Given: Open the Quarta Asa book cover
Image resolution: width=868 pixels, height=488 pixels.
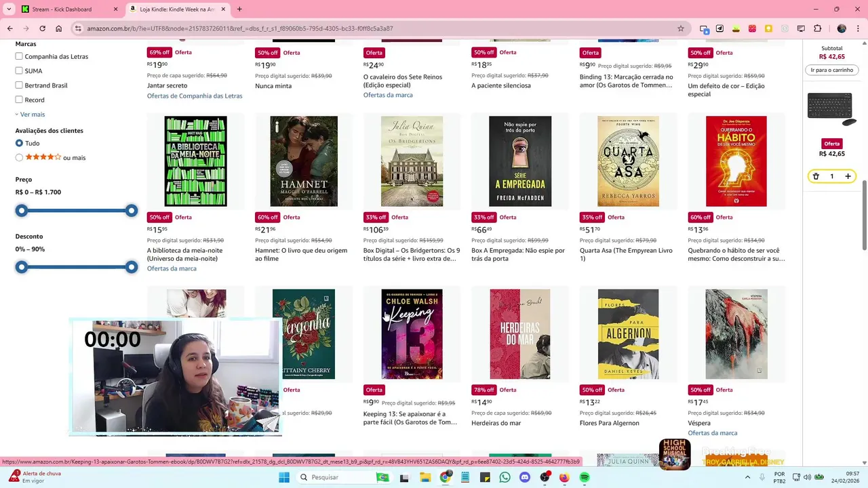Looking at the screenshot, I should (x=628, y=161).
